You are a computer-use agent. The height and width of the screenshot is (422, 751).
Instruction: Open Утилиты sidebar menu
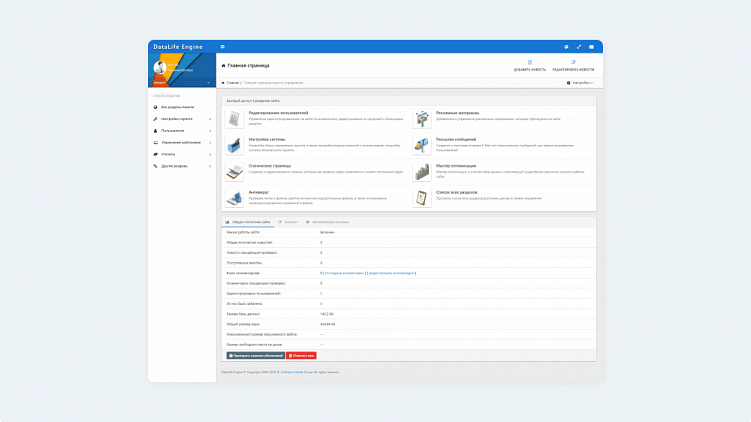coord(168,154)
